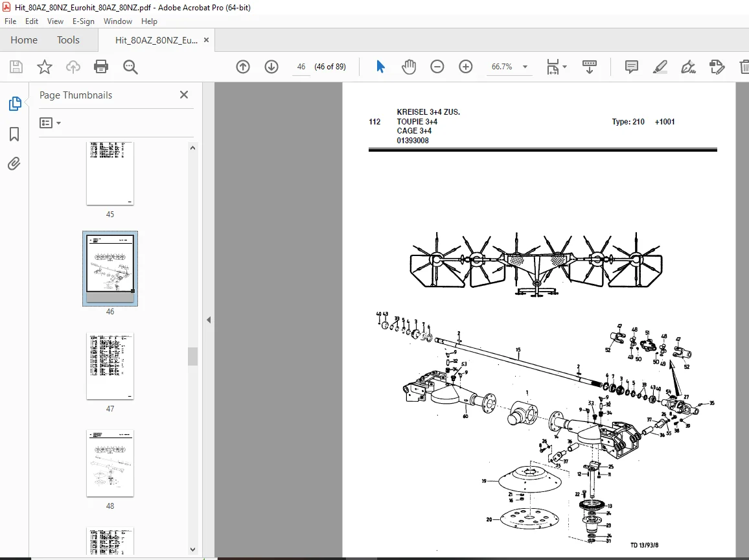The height and width of the screenshot is (560, 749).
Task: Go to next page arrow
Action: [x=271, y=67]
